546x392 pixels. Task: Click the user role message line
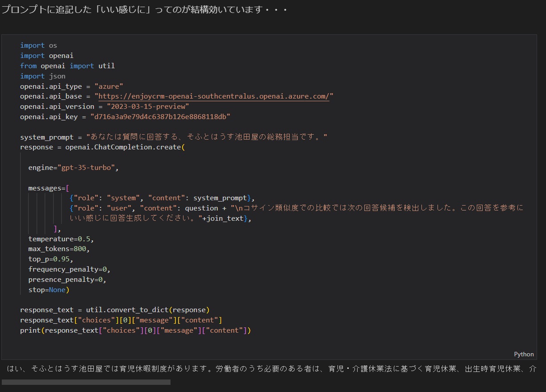(x=296, y=213)
